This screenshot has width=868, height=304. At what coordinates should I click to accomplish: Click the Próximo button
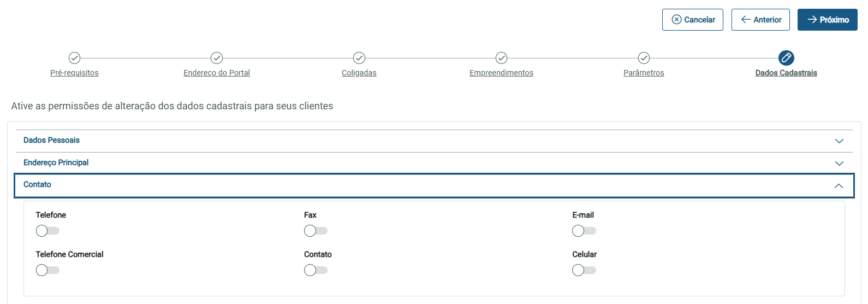click(x=827, y=20)
